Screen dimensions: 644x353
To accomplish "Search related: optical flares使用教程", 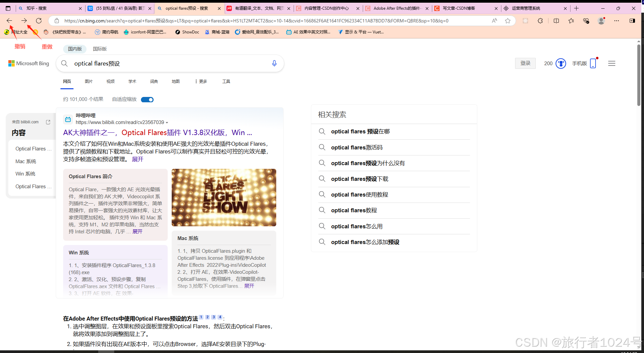I will point(360,195).
